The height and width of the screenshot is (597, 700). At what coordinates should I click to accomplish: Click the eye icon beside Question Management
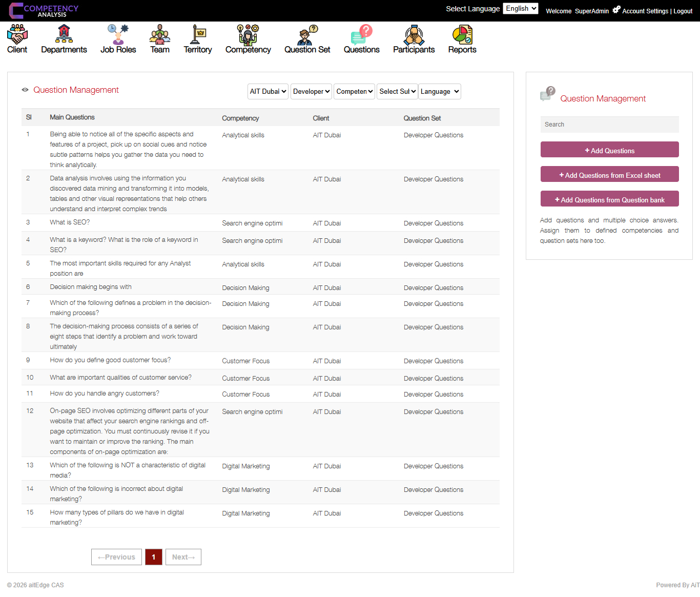(25, 90)
